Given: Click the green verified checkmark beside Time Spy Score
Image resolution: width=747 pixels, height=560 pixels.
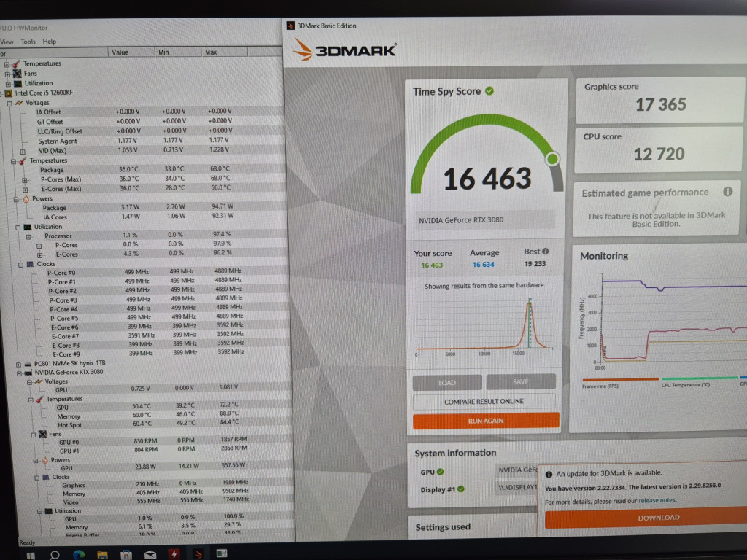Looking at the screenshot, I should click(x=489, y=90).
